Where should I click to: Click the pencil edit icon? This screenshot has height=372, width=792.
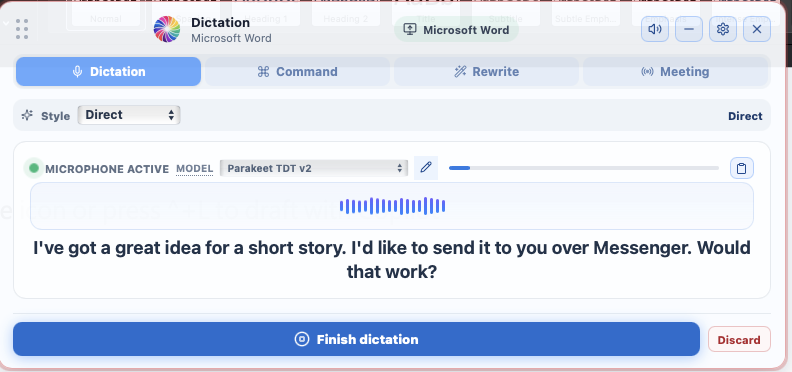[426, 168]
